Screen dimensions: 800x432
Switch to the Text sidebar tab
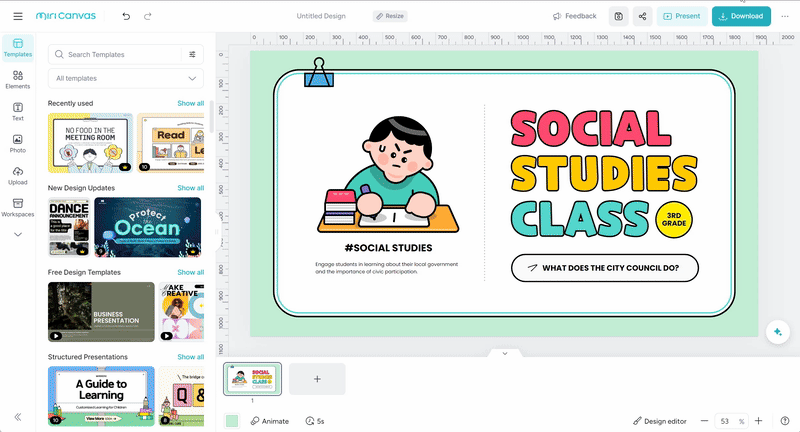[17, 110]
